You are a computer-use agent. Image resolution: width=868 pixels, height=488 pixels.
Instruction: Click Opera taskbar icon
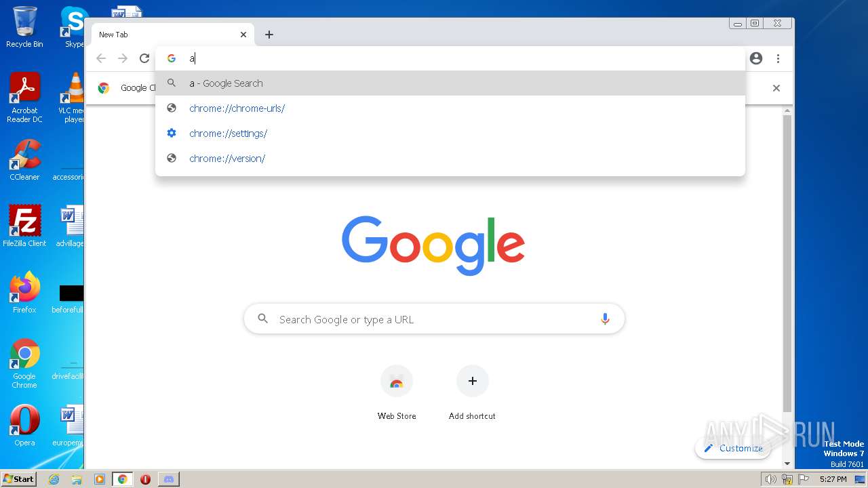[x=145, y=479]
